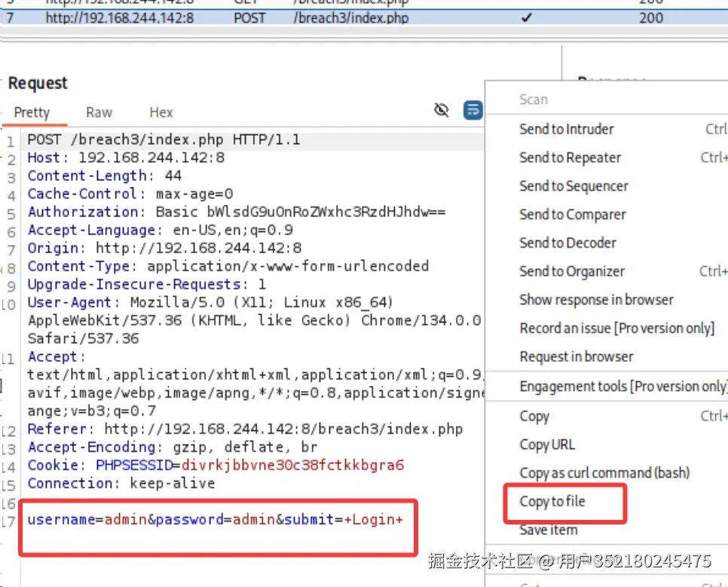Choose Send to Intruder in context menu
The height and width of the screenshot is (587, 728).
click(x=567, y=129)
